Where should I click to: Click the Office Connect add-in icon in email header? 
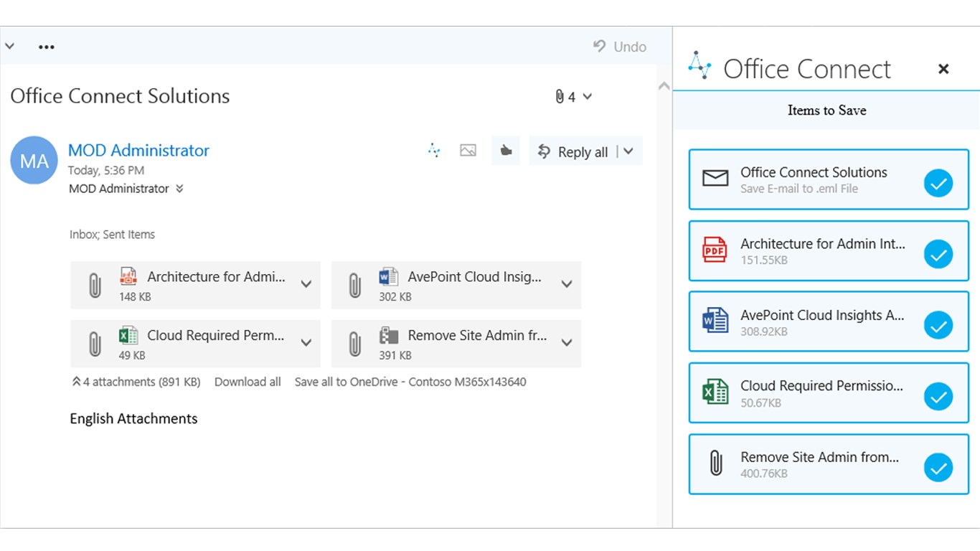(x=434, y=151)
